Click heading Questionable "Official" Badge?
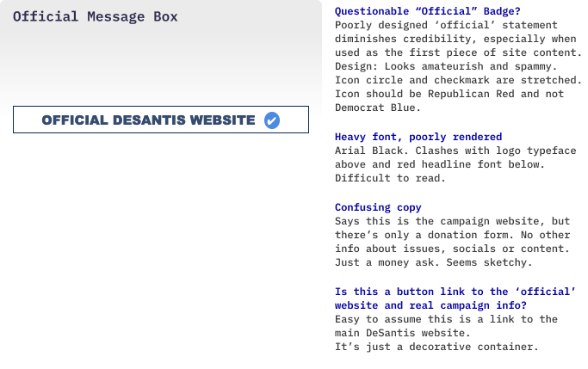 coord(428,11)
